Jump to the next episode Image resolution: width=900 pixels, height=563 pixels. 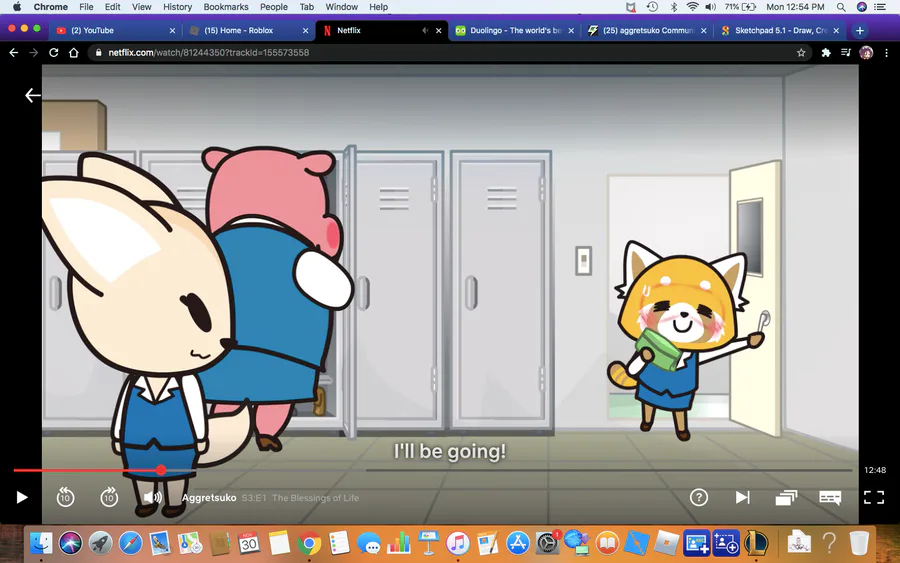click(743, 497)
